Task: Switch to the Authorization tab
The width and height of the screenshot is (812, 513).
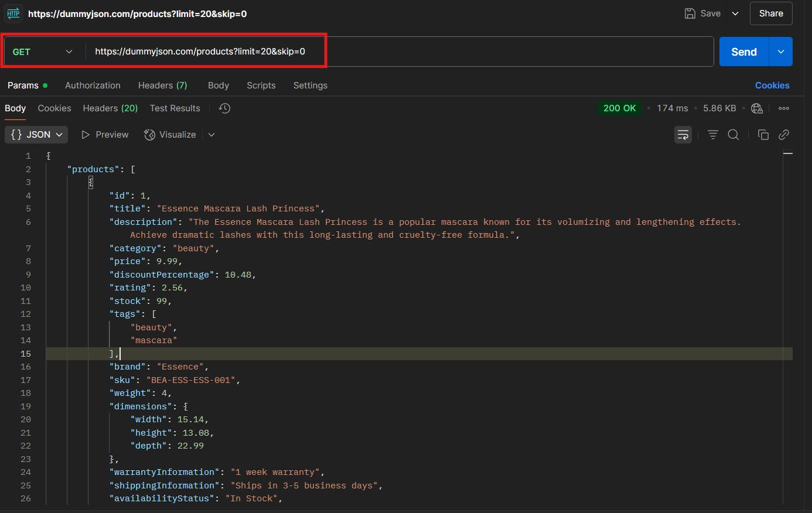Action: [x=93, y=85]
